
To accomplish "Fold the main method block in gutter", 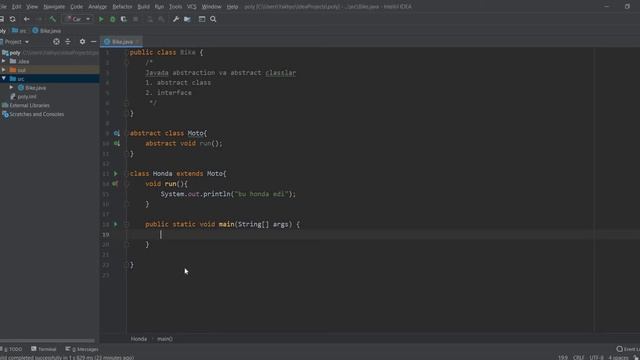I will [x=127, y=224].
